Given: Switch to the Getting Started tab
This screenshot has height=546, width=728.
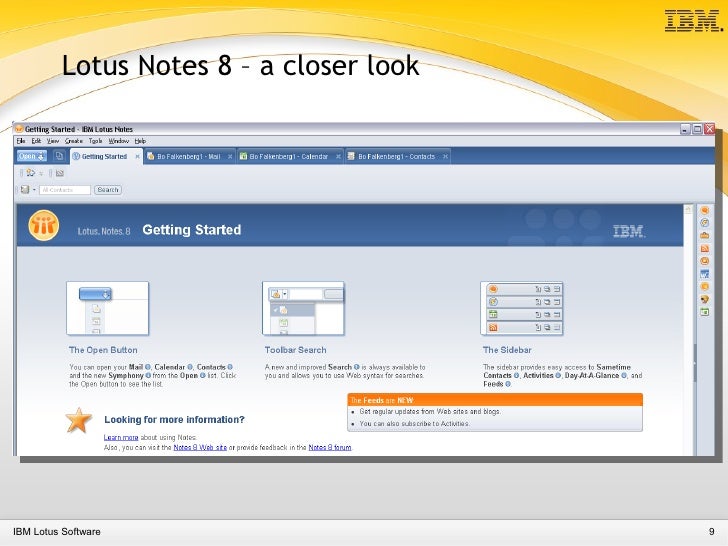Looking at the screenshot, I should (x=104, y=156).
